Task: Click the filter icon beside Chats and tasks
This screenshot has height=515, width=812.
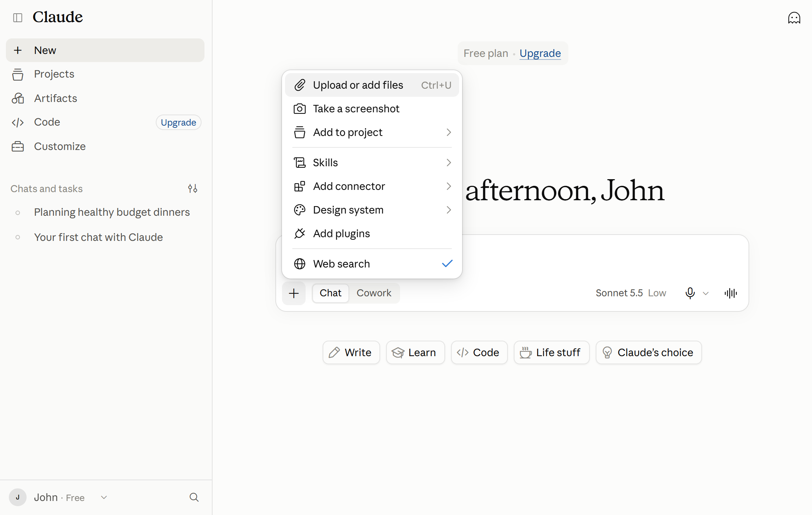Action: coord(192,189)
